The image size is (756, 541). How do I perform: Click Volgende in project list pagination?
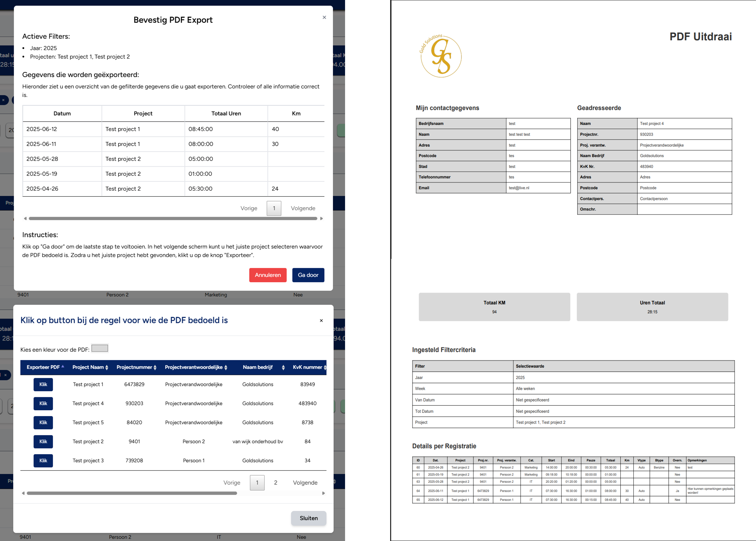[x=305, y=483]
